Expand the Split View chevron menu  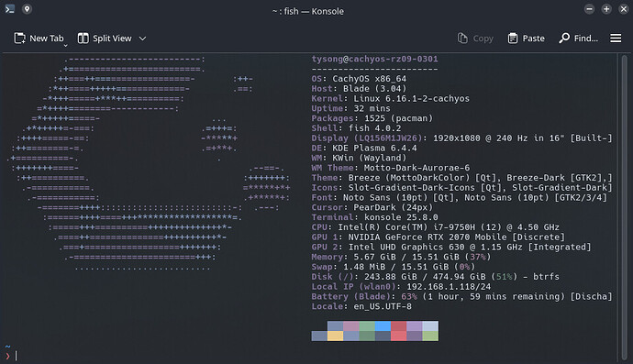click(142, 39)
